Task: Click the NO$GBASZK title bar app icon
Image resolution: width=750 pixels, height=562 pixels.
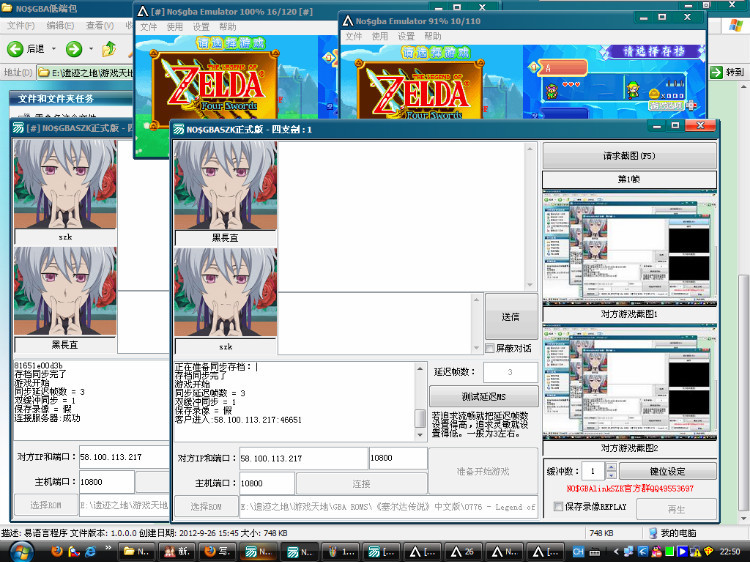Action: tap(179, 129)
